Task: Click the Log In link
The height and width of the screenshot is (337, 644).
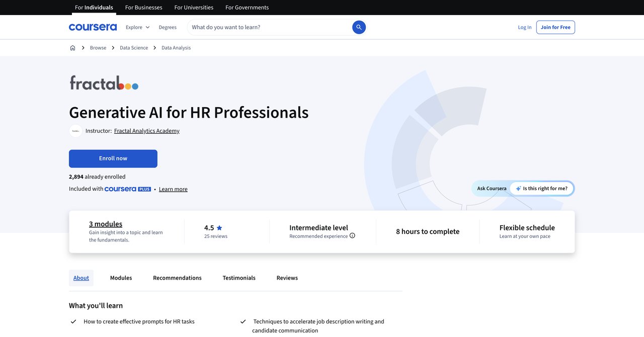Action: [525, 27]
